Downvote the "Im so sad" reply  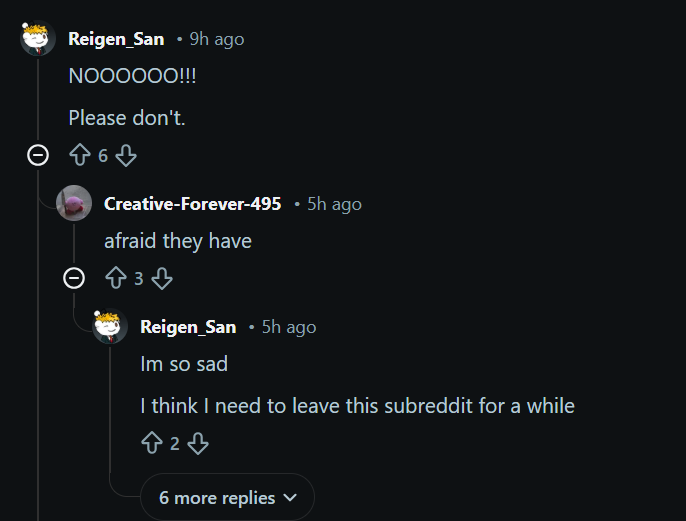198,443
